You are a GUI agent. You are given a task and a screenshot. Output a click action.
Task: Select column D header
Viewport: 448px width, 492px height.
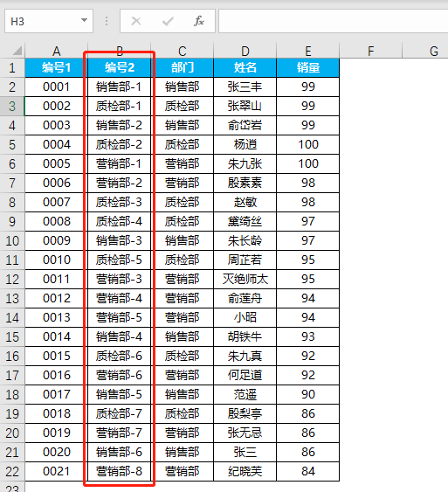pos(245,51)
